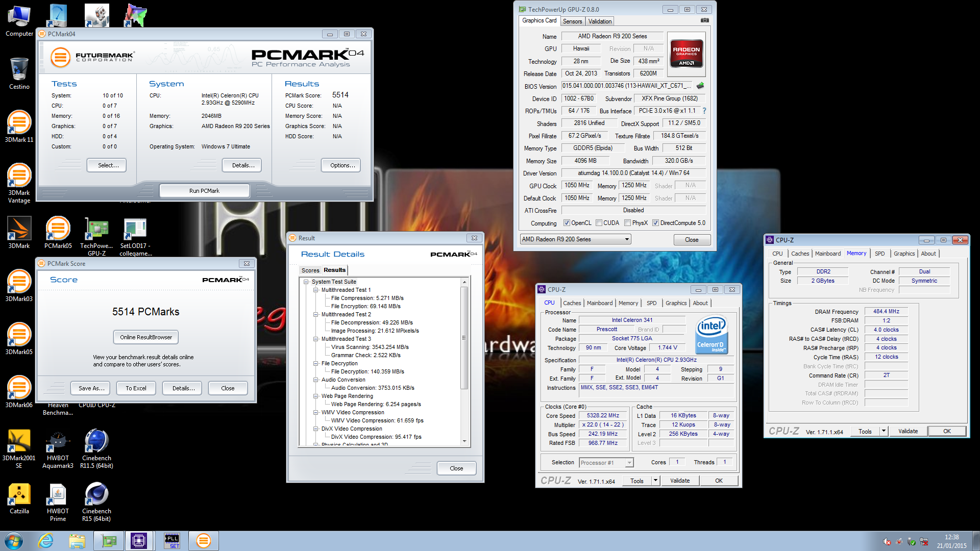
Task: Open the Tools dropdown arrow in CPU-Z CPU window
Action: (x=655, y=481)
